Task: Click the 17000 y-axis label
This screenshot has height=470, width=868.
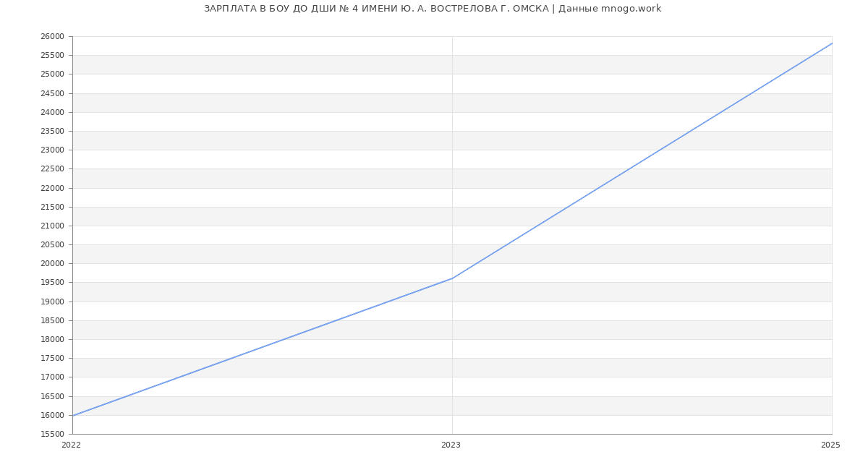Action: pyautogui.click(x=53, y=377)
